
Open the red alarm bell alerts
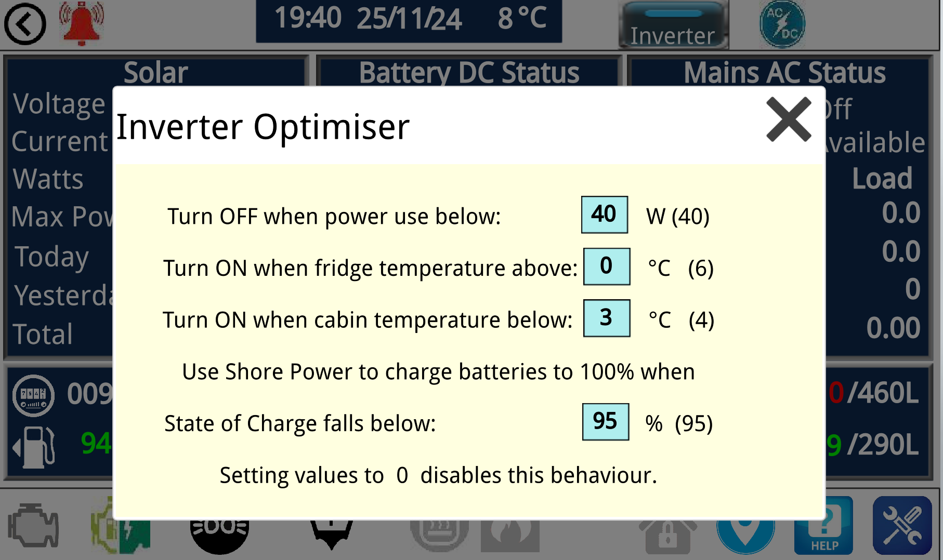81,23
